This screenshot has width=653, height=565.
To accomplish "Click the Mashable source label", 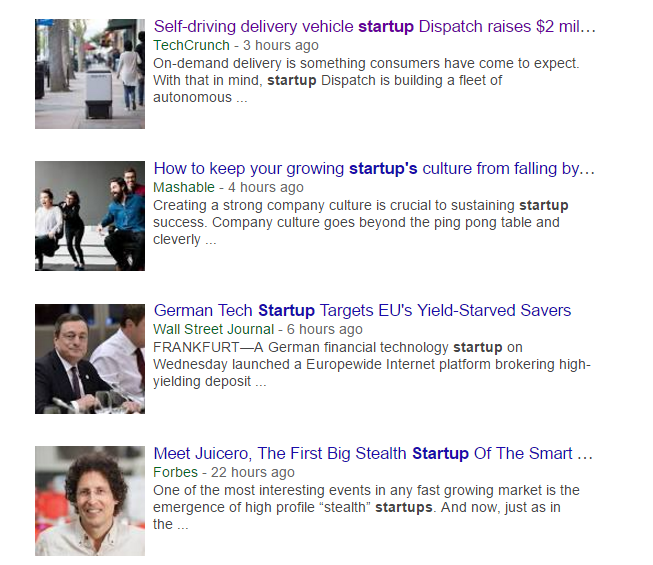I will [185, 187].
